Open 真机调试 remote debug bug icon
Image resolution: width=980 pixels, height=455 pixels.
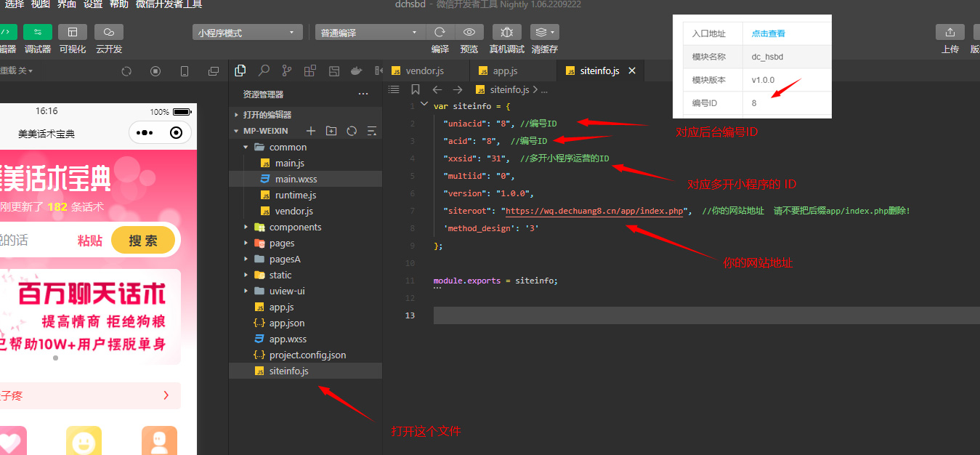(506, 32)
